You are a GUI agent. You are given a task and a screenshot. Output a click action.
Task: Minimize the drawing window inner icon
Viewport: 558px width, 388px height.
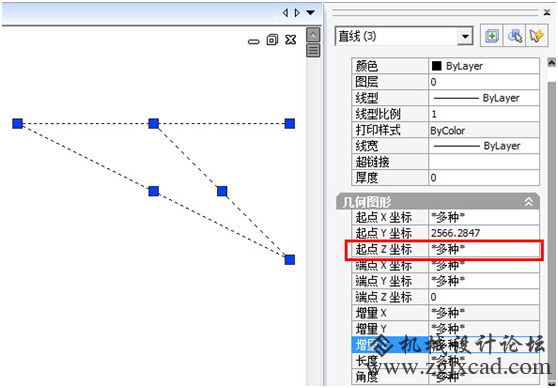253,42
